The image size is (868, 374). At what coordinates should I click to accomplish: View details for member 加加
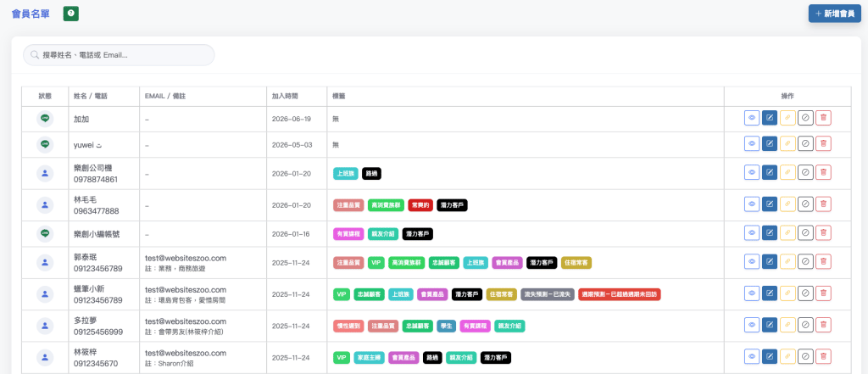click(x=752, y=118)
